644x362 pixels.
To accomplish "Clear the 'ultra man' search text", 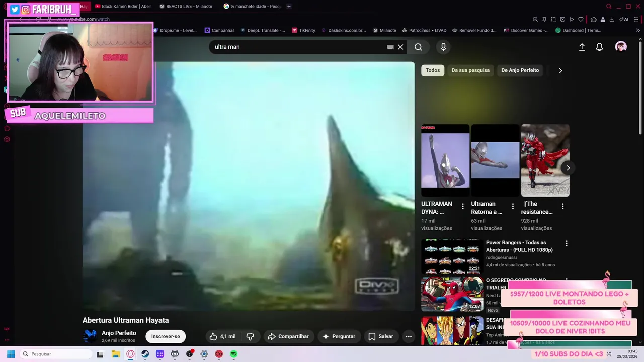I will 400,47.
